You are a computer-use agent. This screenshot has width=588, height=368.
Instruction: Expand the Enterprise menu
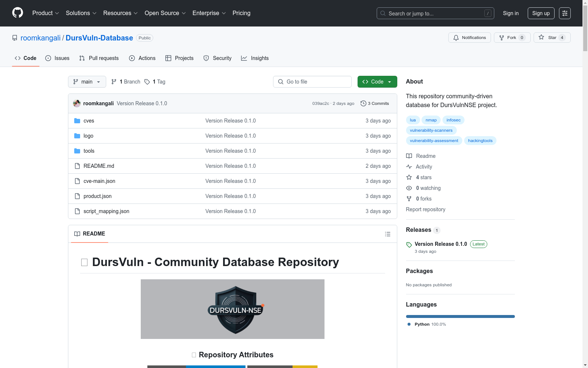209,13
